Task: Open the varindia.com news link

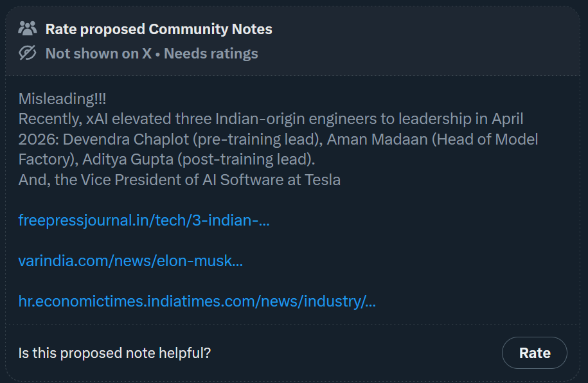Action: [130, 261]
